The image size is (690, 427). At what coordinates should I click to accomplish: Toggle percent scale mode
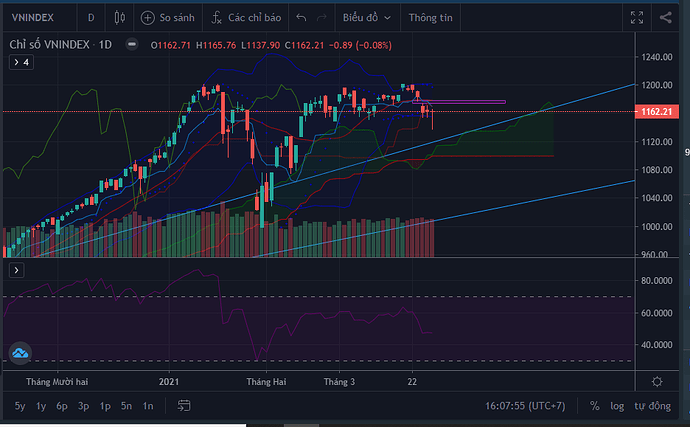coord(595,406)
